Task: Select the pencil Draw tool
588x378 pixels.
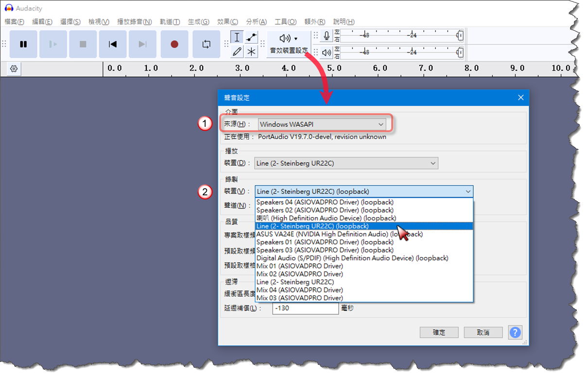Action: coord(237,52)
